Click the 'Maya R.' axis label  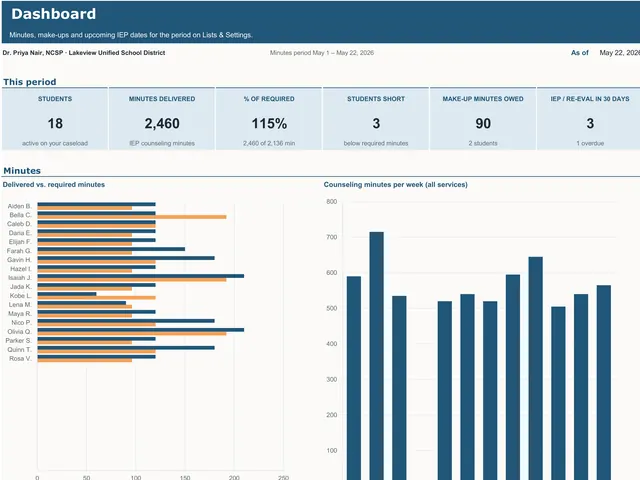20,313
